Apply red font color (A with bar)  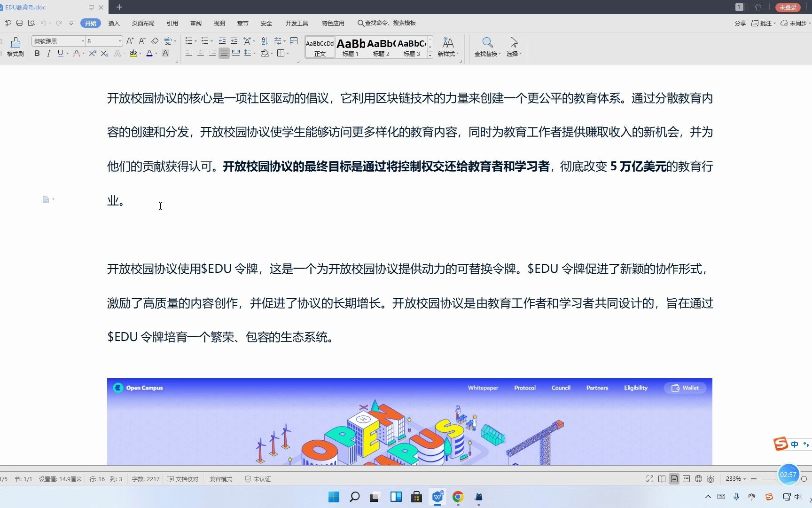(x=149, y=53)
